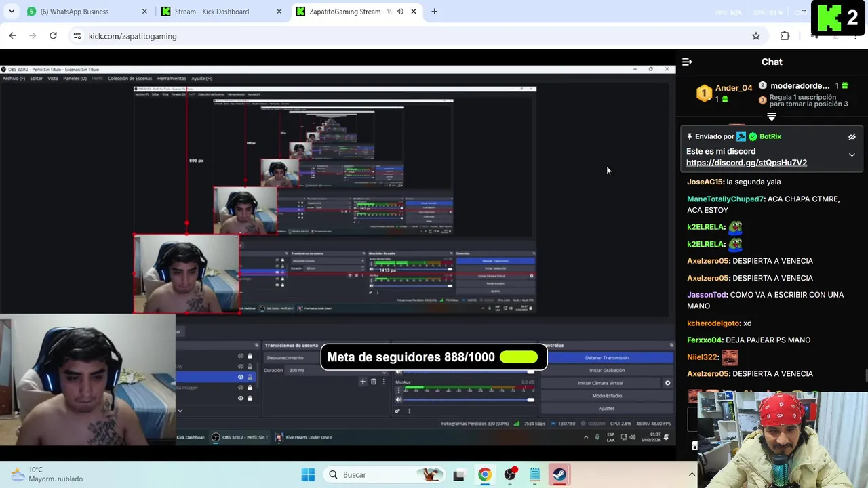Click username Niiel322 in chat
Viewport: 868px width, 488px height.
pyautogui.click(x=702, y=357)
